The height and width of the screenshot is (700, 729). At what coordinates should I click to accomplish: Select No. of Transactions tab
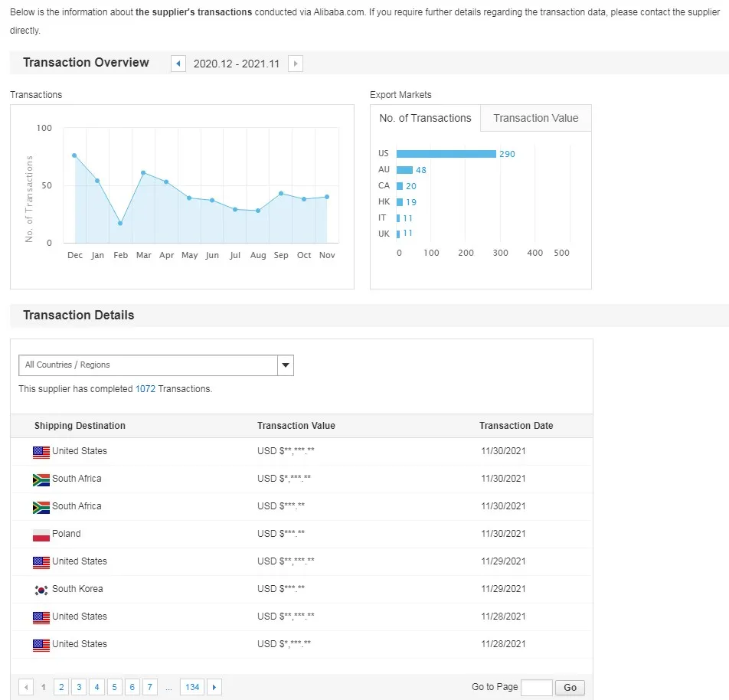[425, 118]
